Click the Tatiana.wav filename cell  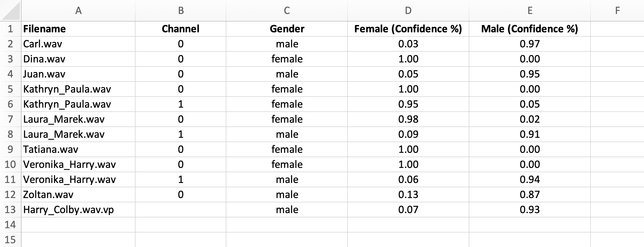coord(78,149)
